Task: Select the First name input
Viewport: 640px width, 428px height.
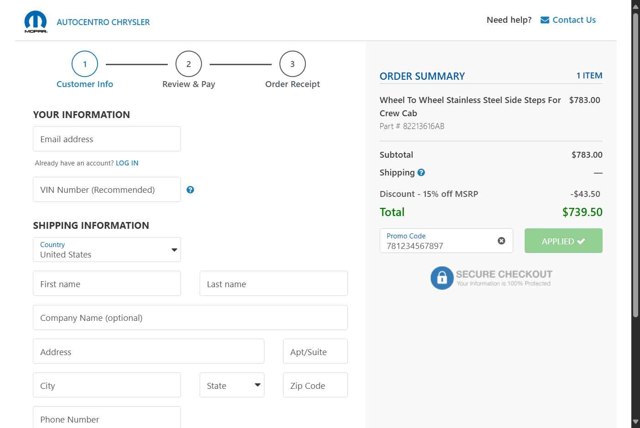Action: point(107,284)
